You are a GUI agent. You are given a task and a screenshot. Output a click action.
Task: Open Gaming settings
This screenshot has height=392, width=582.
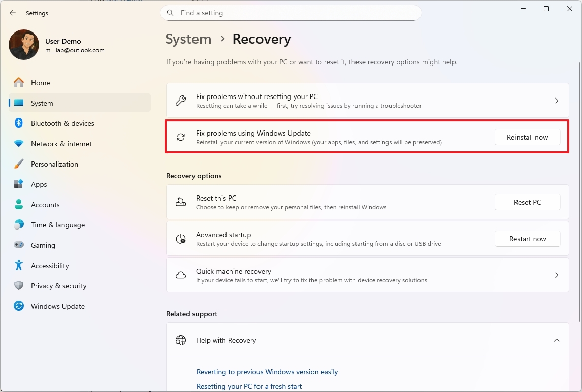tap(43, 245)
